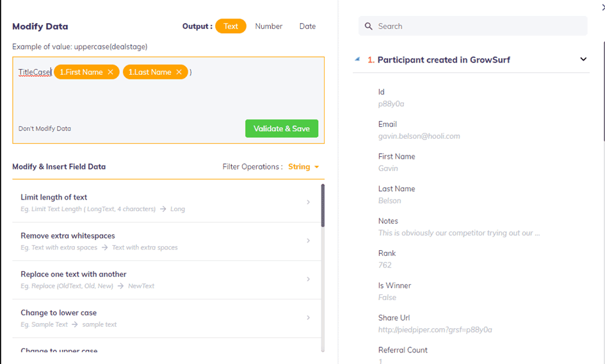
Task: Select Number output type
Action: click(268, 26)
